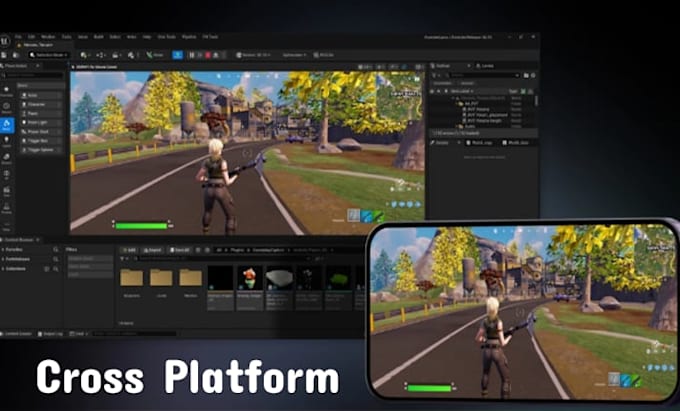
Task: Click the Add button in Content Browser
Action: 129,250
